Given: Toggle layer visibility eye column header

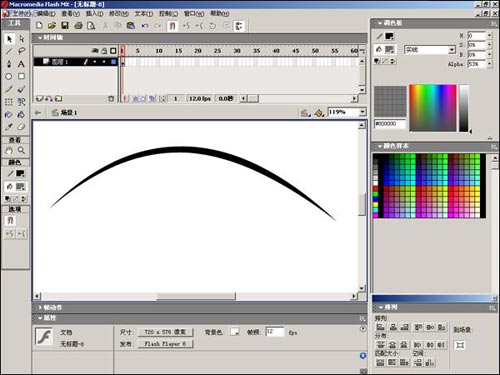Looking at the screenshot, I should point(95,51).
